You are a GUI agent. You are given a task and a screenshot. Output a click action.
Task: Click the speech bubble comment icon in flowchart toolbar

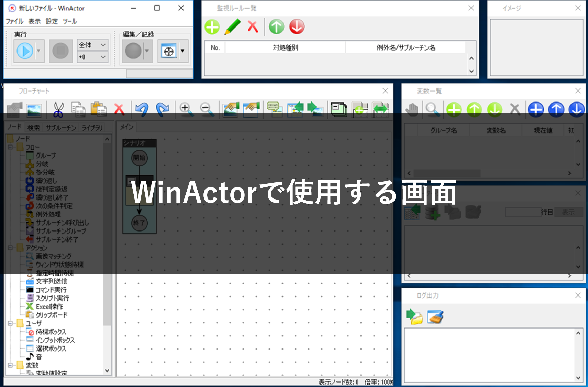point(275,109)
